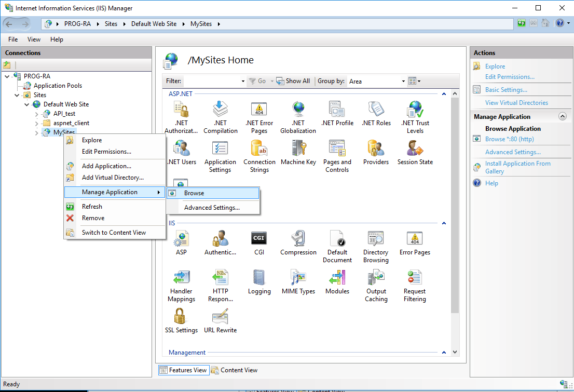Open the .NET Compilation feature
574x392 pixels.
pyautogui.click(x=221, y=109)
